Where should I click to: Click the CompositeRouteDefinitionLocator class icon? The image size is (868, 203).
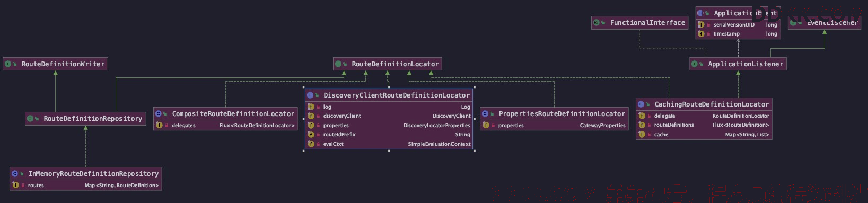(x=159, y=114)
